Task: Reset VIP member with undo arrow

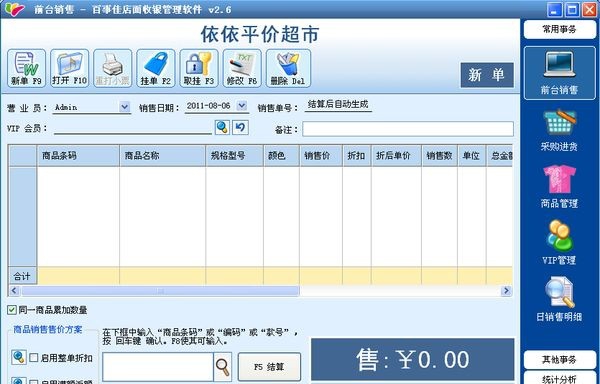Action: (x=240, y=127)
